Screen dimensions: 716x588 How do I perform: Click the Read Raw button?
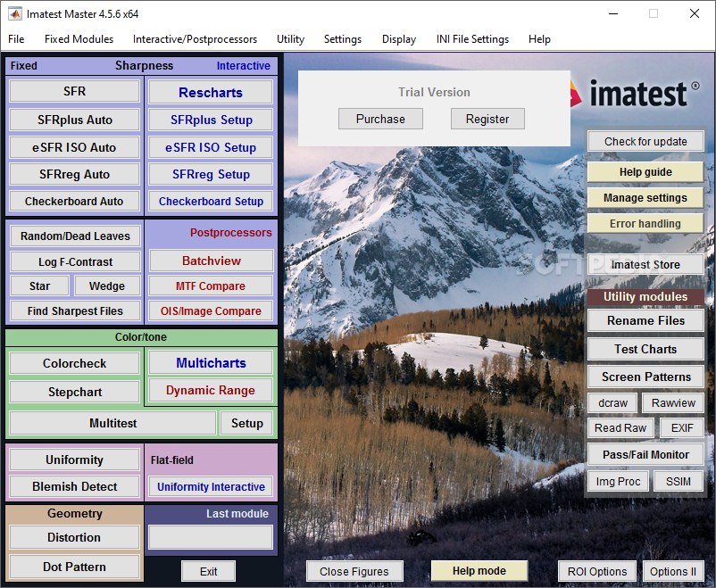tap(620, 427)
